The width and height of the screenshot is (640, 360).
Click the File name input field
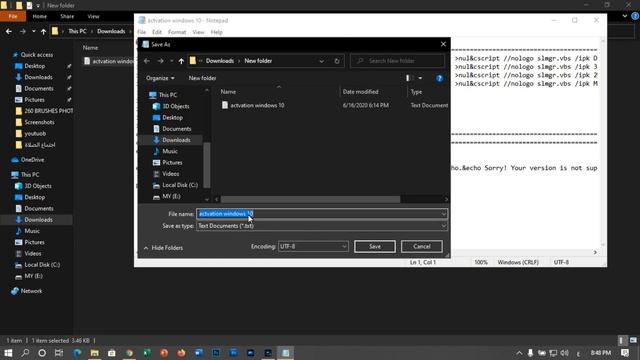coord(322,214)
